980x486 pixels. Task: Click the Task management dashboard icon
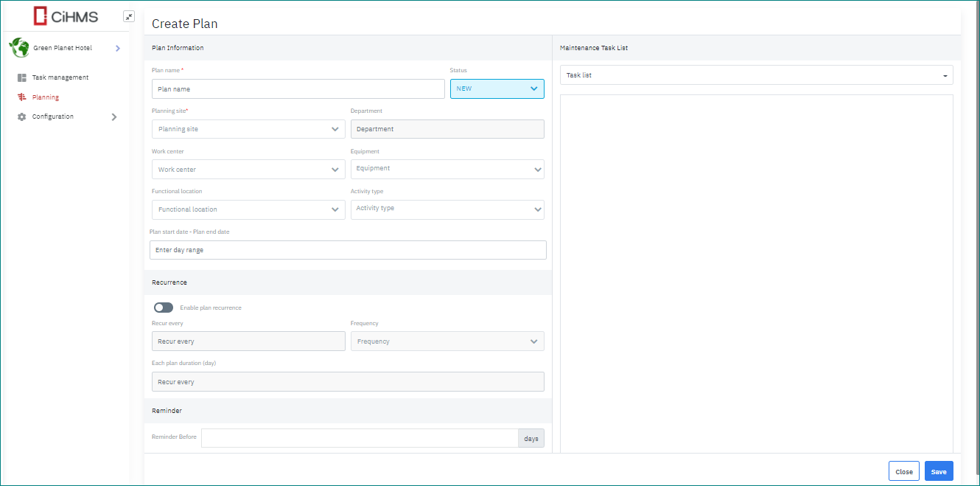pyautogui.click(x=22, y=77)
